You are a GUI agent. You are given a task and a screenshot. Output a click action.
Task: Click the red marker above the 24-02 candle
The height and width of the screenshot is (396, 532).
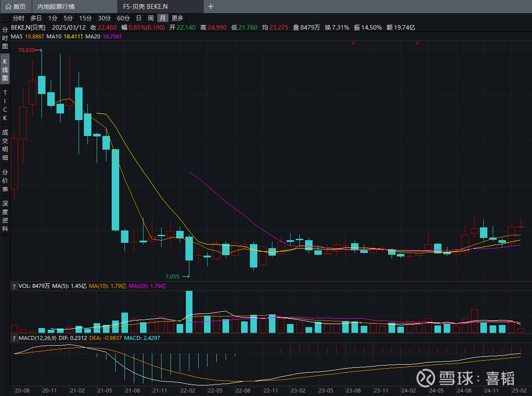(417, 43)
